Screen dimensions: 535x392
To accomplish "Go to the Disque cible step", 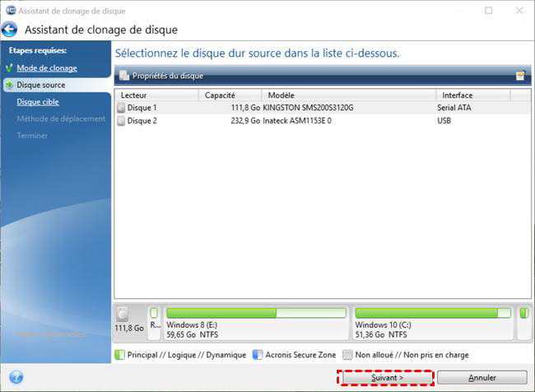I will point(38,102).
